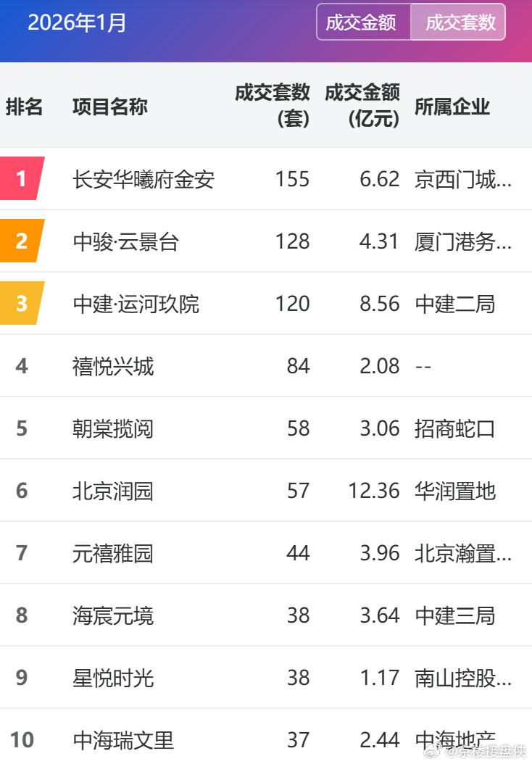Click the orange rank 2 badge
The height and width of the screenshot is (764, 532).
click(x=20, y=241)
